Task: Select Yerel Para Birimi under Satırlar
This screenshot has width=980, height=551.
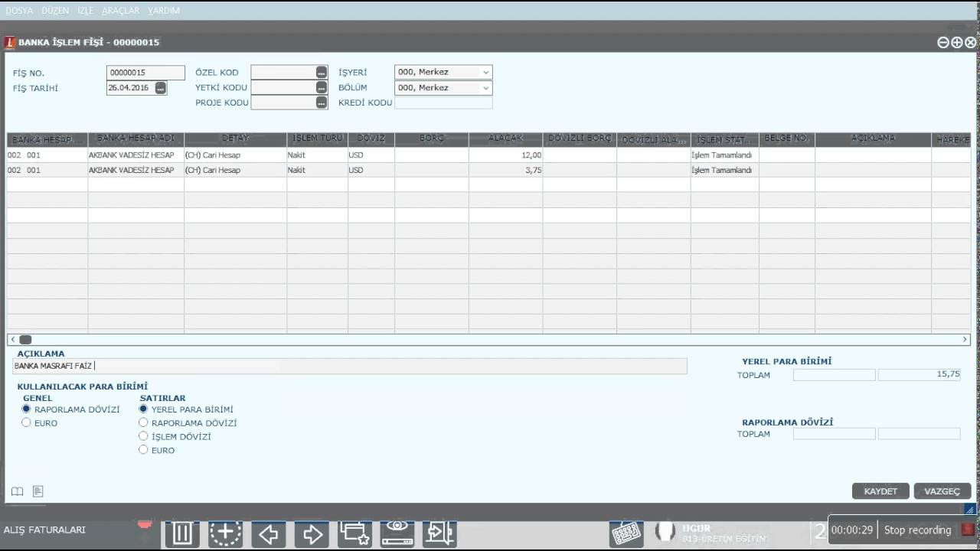Action: pyautogui.click(x=143, y=409)
